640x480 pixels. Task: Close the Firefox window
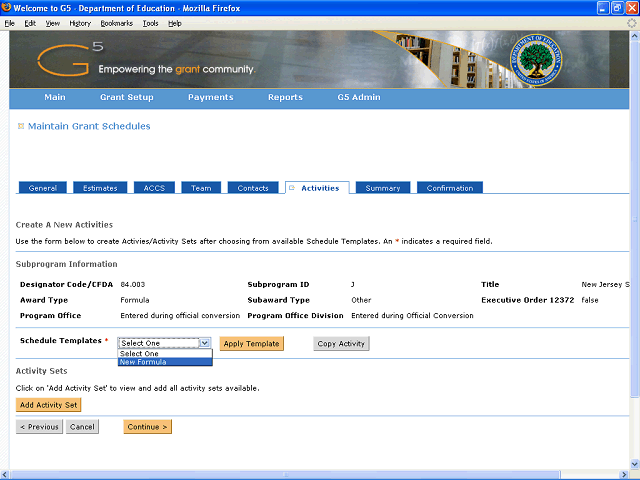(x=631, y=8)
